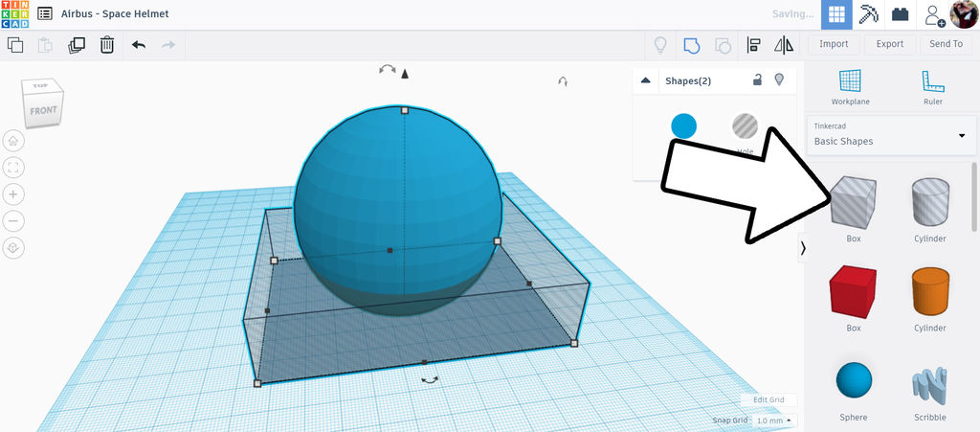Click the shapes panel scrollbar

[x=975, y=197]
